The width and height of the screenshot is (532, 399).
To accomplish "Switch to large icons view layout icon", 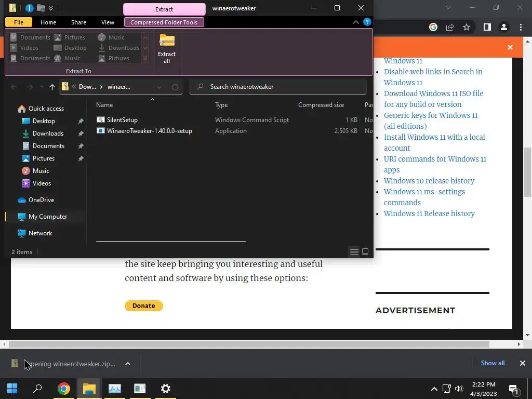I will 365,252.
